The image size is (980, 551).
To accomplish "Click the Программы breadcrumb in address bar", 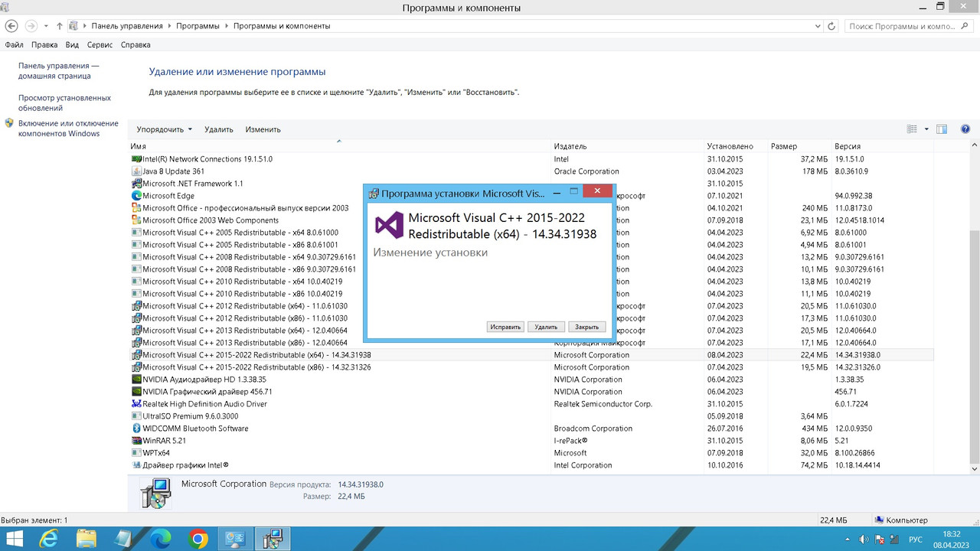I will pos(198,26).
